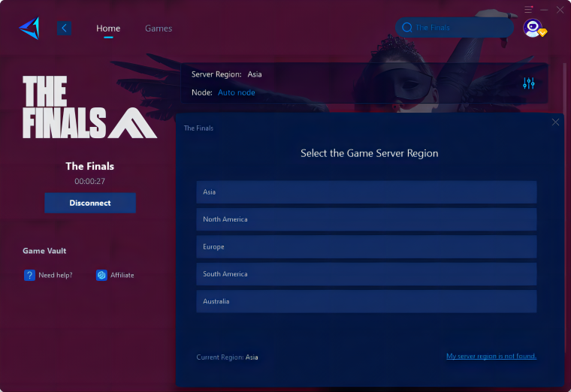Image resolution: width=571 pixels, height=392 pixels.
Task: Click the Affiliate icon
Action: [101, 275]
